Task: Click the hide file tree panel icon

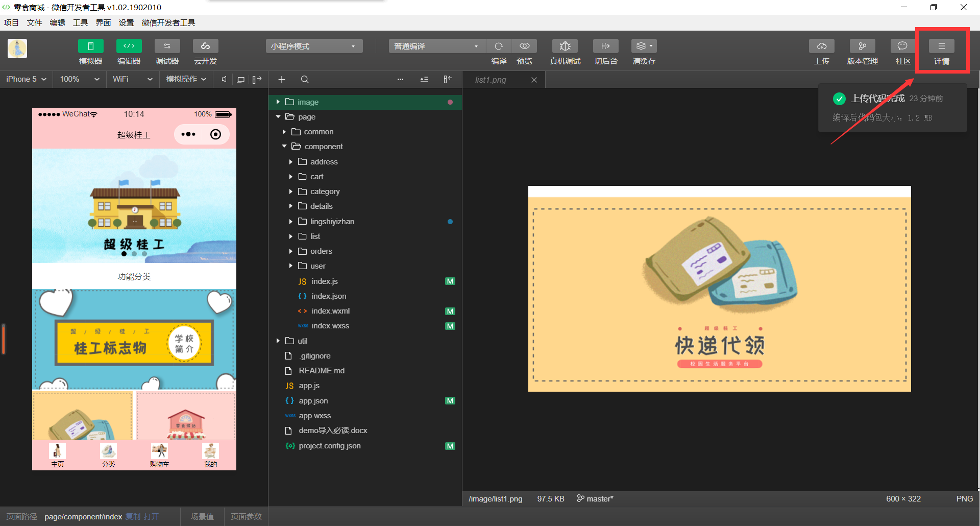Action: click(448, 79)
